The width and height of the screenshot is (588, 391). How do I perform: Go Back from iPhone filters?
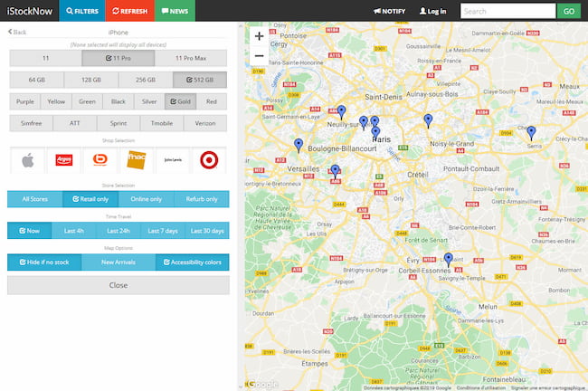[x=17, y=32]
